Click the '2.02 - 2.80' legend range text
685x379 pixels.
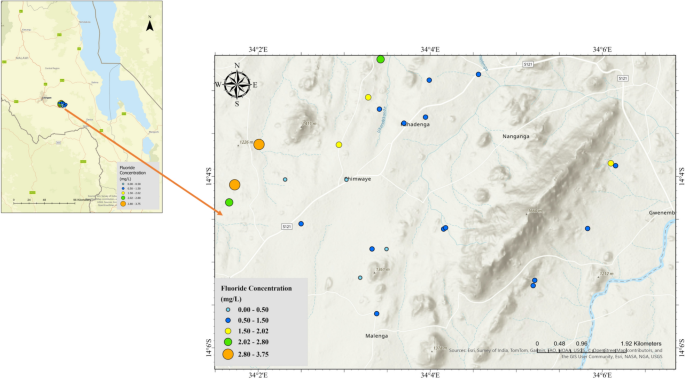coord(253,342)
